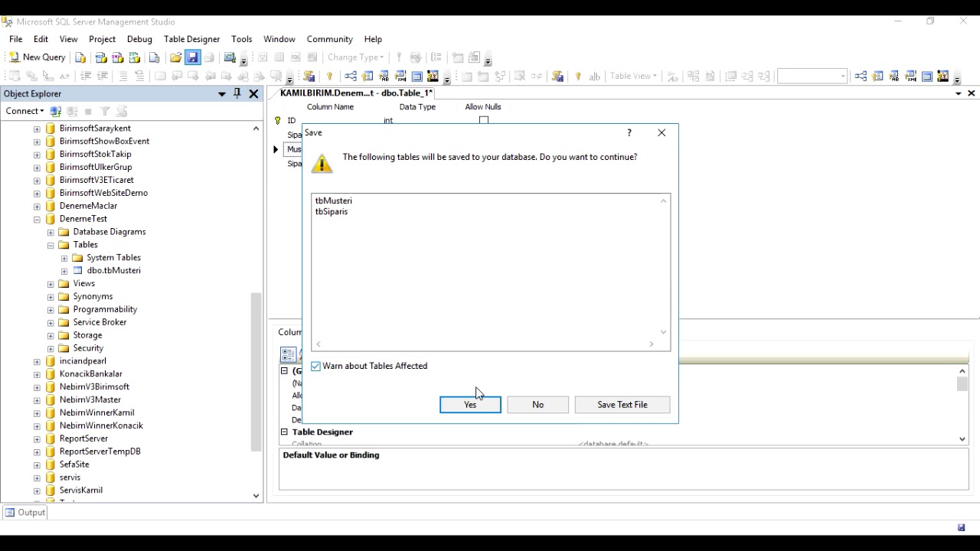
Task: Click the New Query toolbar button
Action: [37, 57]
